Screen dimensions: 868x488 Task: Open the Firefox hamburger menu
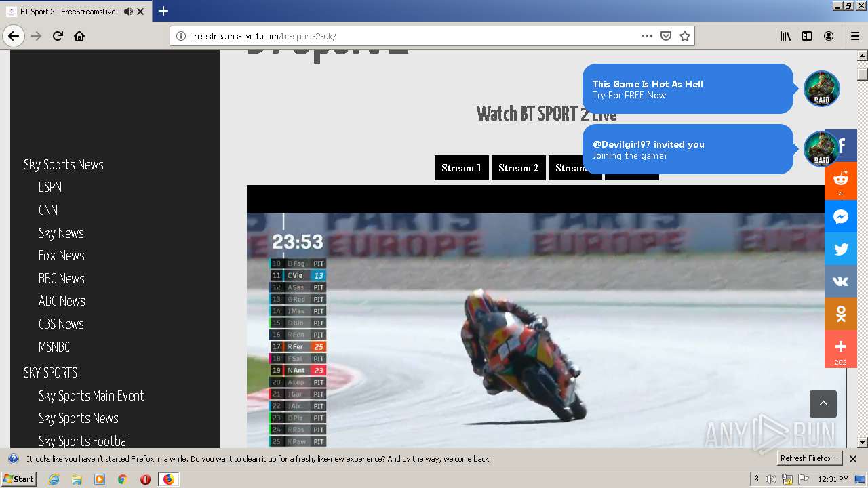855,36
